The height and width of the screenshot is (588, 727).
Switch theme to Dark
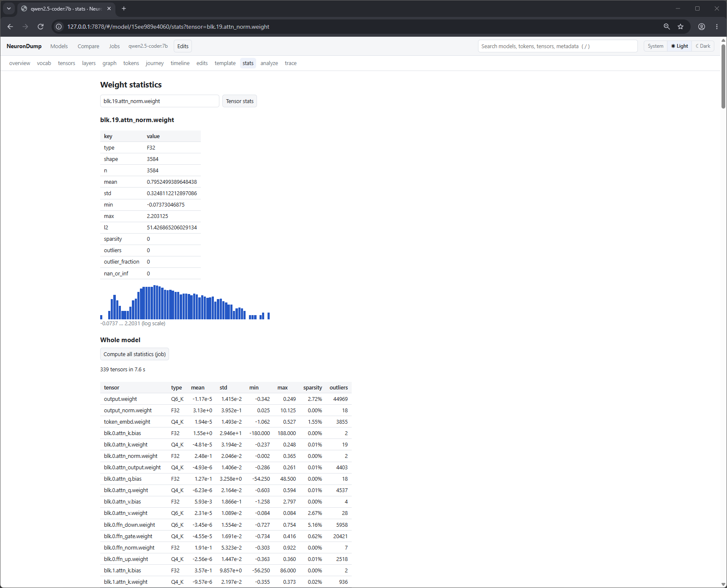[703, 46]
